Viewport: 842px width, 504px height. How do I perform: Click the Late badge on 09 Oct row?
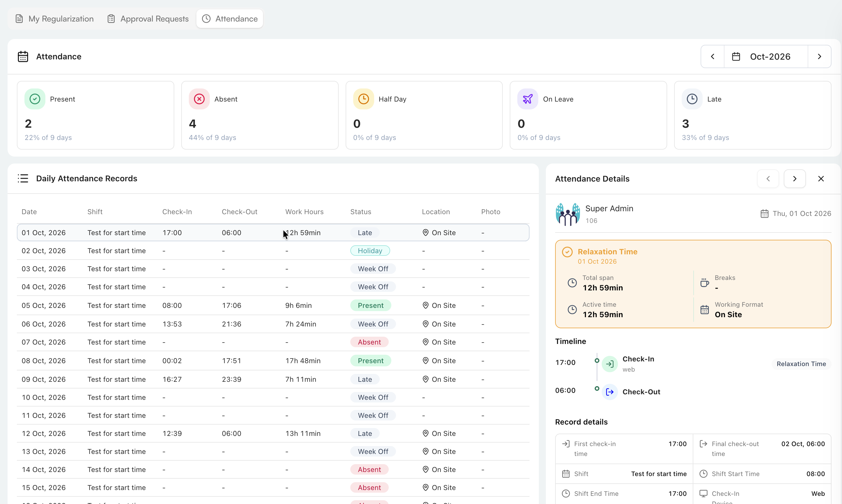365,379
